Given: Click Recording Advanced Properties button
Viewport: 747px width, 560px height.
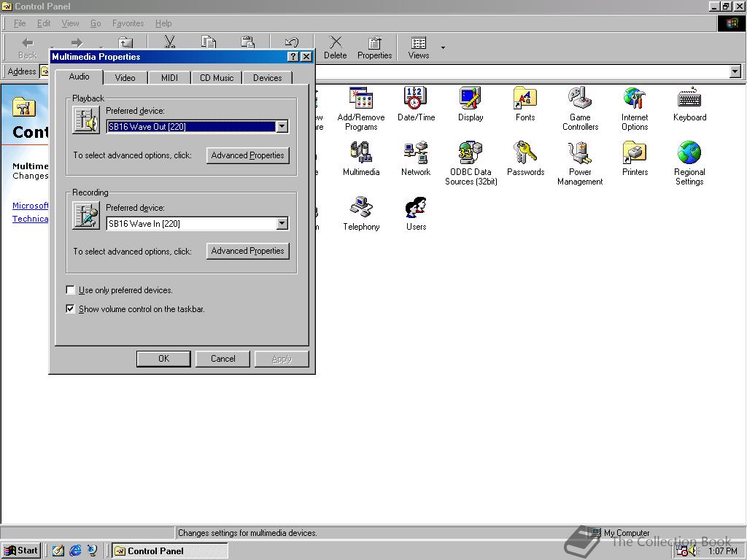Looking at the screenshot, I should pos(248,251).
